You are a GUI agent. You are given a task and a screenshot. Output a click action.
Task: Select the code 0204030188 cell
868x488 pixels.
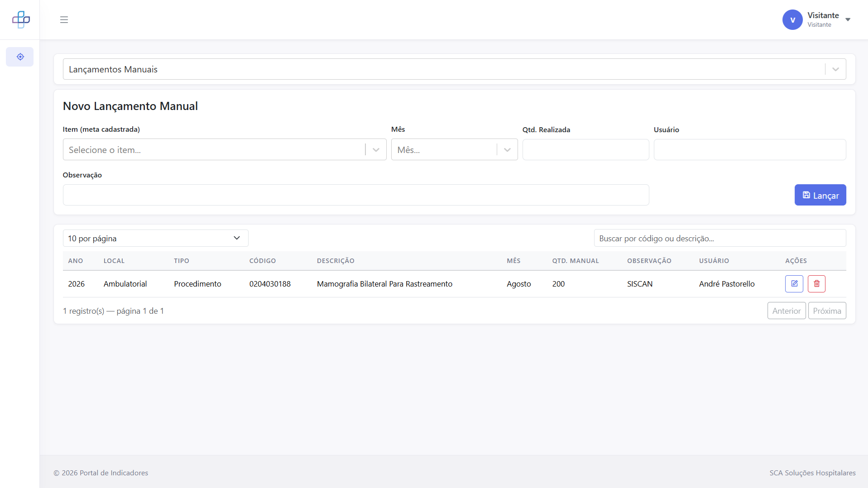tap(270, 284)
